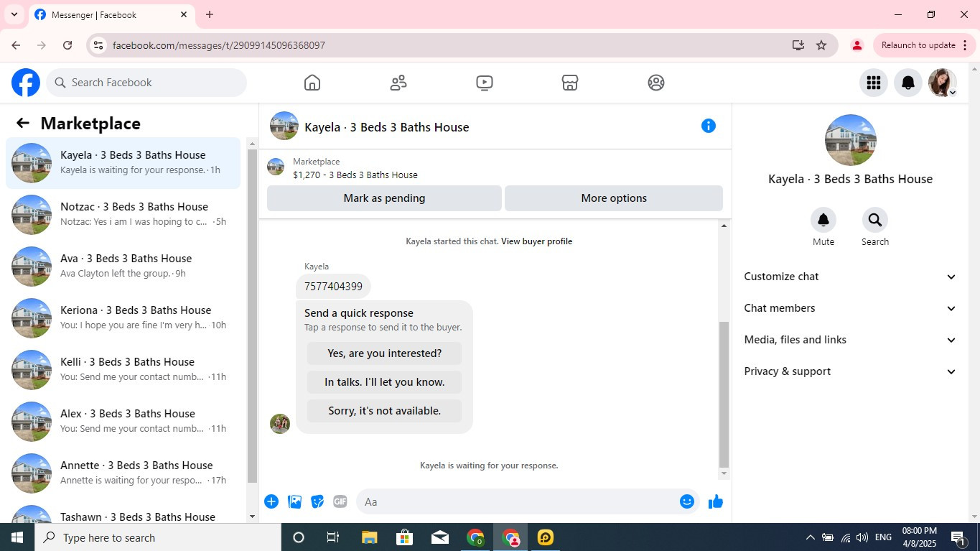The height and width of the screenshot is (551, 980).
Task: Open the Marketplace storefront icon
Action: pyautogui.click(x=570, y=83)
